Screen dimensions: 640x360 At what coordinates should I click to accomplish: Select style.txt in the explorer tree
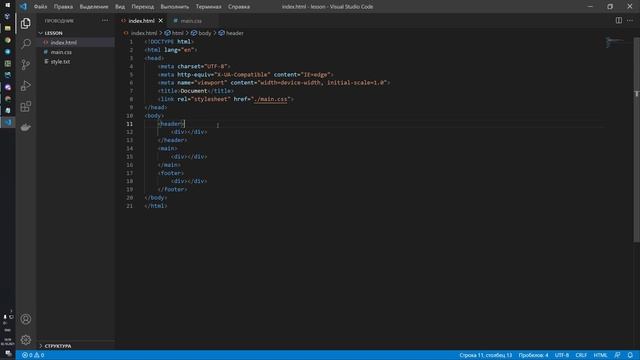coord(60,62)
